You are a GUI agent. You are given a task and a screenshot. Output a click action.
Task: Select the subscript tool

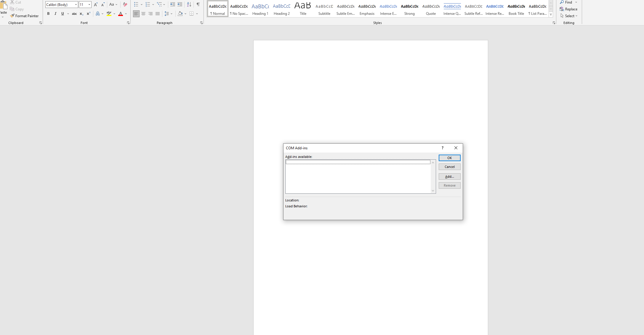point(81,14)
